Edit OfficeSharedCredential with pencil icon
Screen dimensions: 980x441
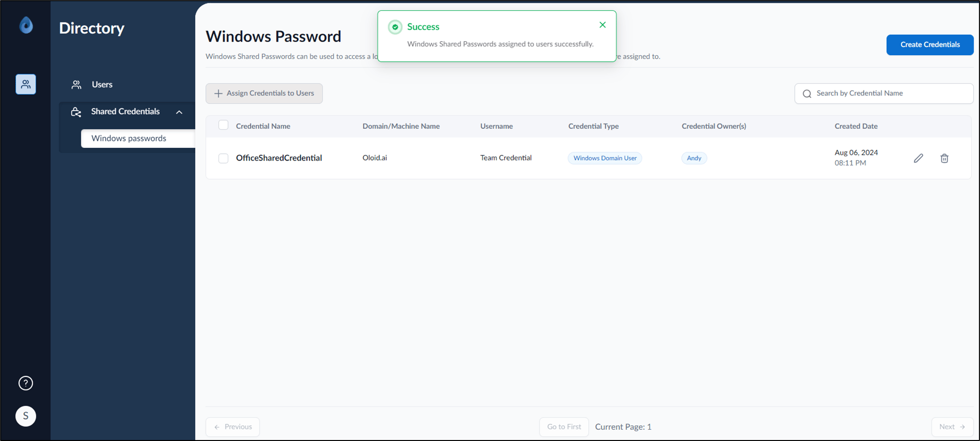[x=918, y=158]
